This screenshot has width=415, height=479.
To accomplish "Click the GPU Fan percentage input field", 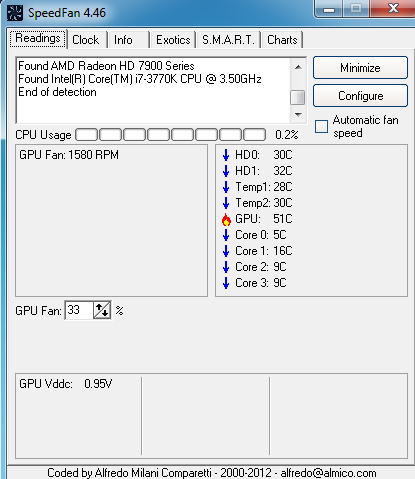I will (x=79, y=311).
